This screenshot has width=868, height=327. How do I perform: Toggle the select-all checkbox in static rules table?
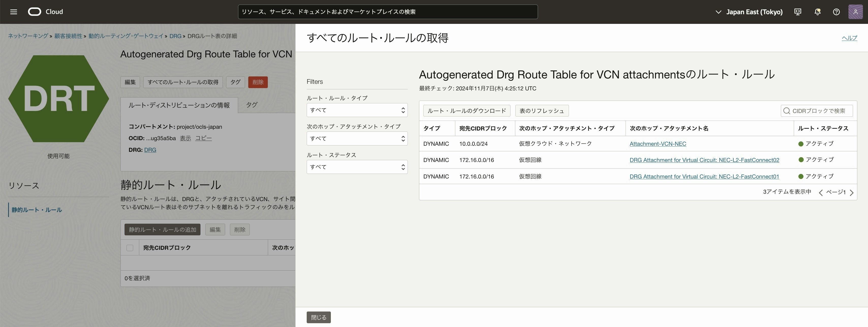click(x=130, y=248)
